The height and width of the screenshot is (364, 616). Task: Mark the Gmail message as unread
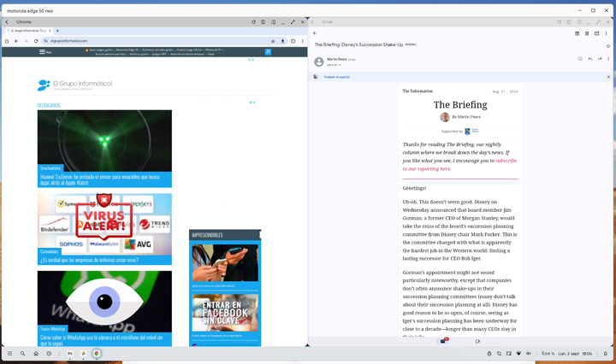597,33
